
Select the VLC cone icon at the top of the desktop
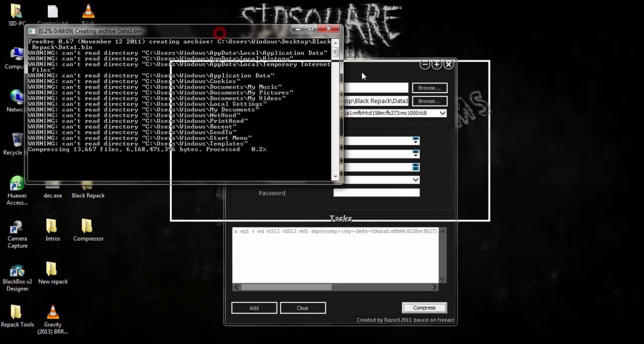88,14
